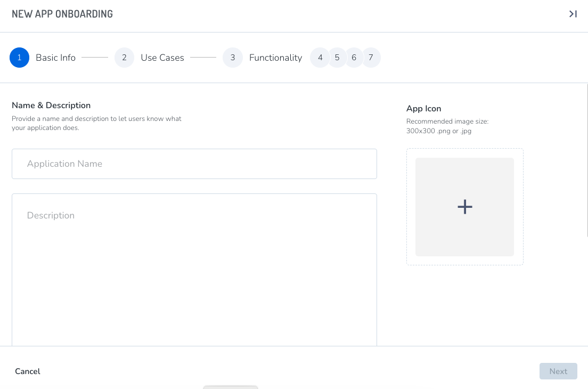Jump to step 3 Functionality

pyautogui.click(x=233, y=58)
